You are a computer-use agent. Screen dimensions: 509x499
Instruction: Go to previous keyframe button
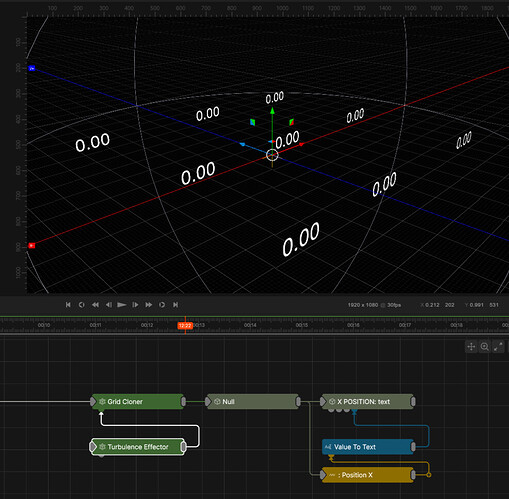[81, 305]
